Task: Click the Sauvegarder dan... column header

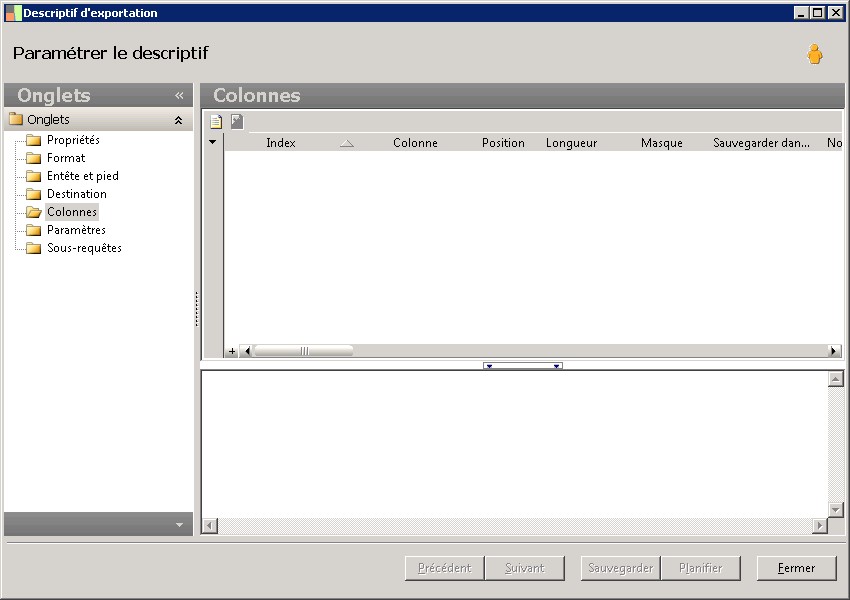Action: tap(761, 143)
